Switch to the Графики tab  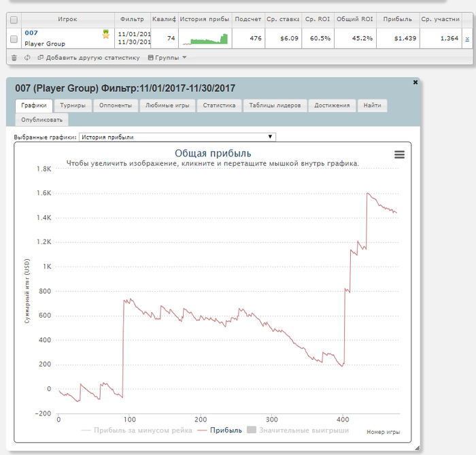[x=34, y=105]
